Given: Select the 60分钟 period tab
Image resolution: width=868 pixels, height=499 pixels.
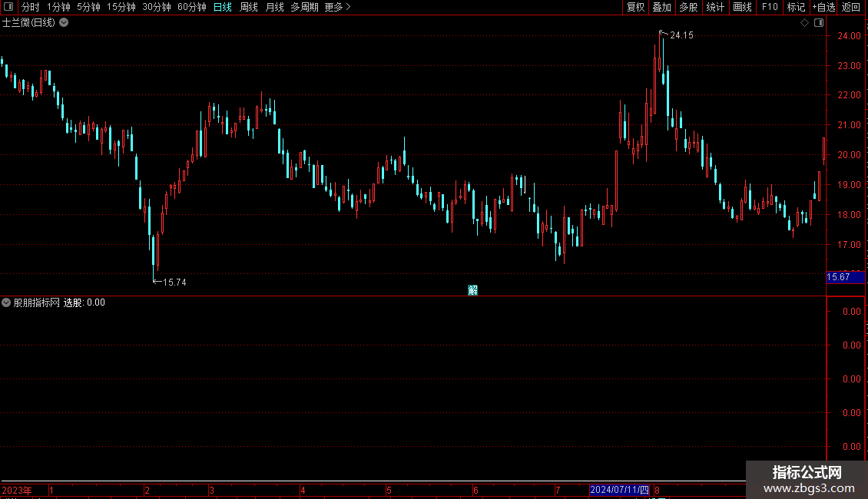Looking at the screenshot, I should tap(192, 7).
